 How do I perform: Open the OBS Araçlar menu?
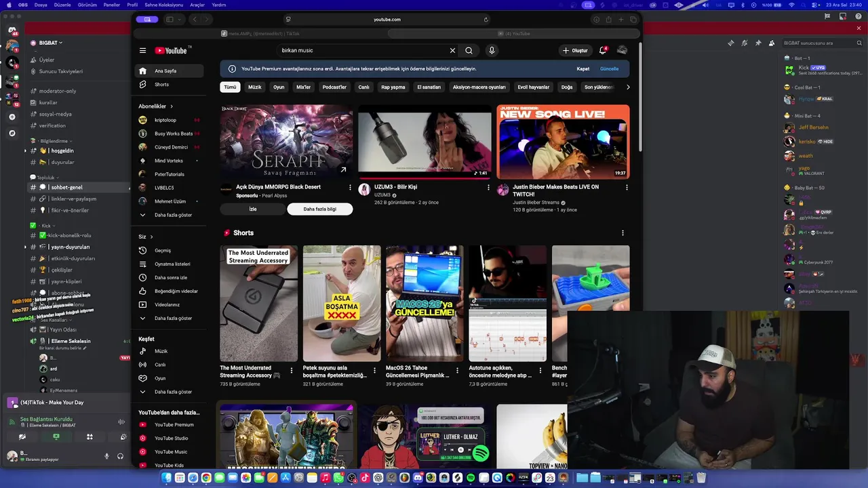[197, 5]
